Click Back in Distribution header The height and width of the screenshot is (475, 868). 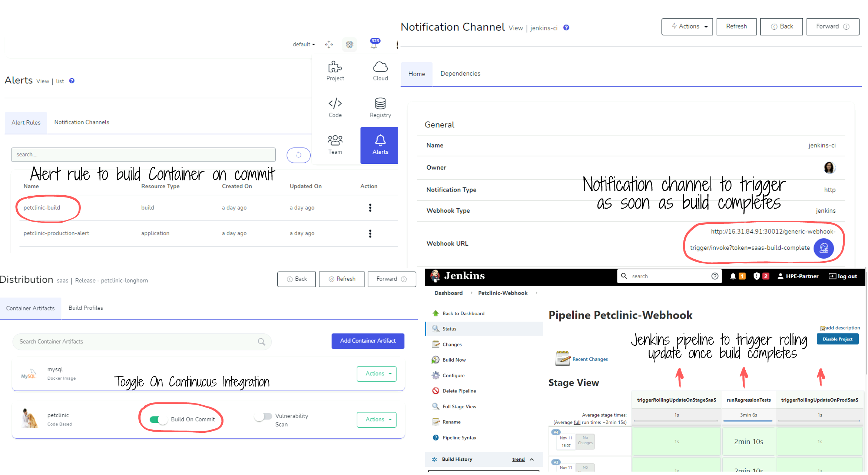[296, 279]
